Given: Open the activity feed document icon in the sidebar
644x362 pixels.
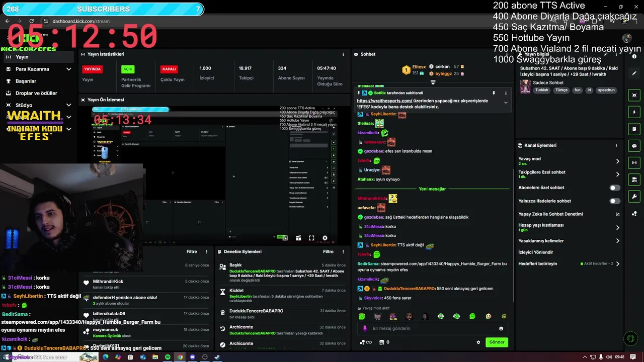Looking at the screenshot, I should [634, 129].
